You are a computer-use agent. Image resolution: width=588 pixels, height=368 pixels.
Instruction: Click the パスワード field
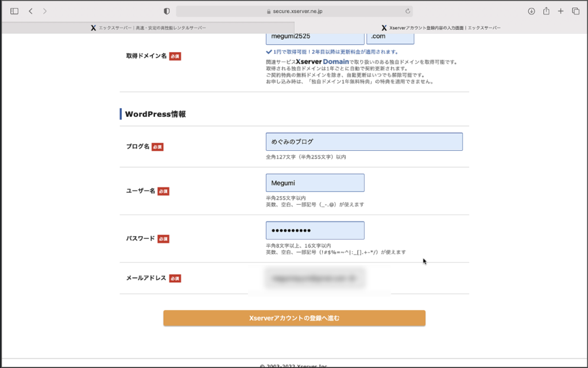tap(315, 231)
